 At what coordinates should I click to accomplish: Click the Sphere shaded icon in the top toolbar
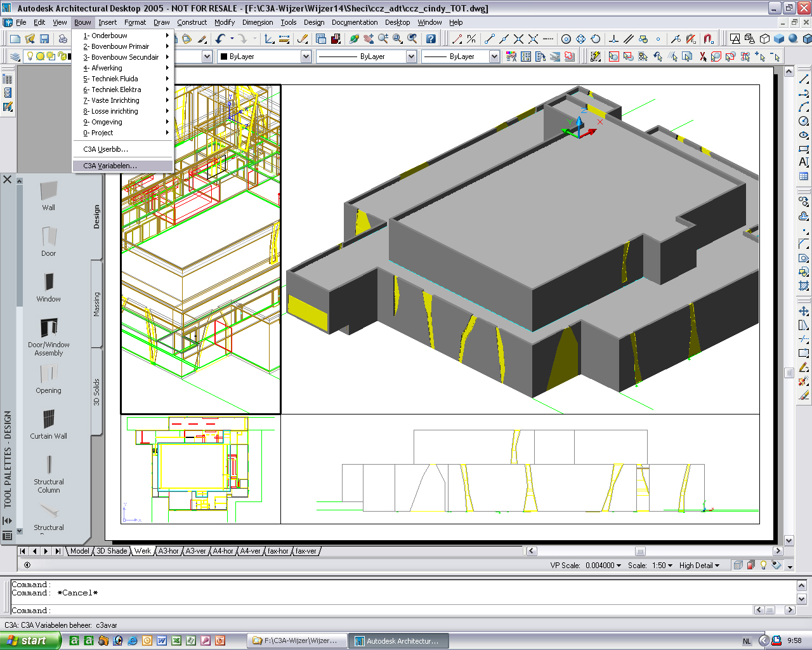coord(793,39)
